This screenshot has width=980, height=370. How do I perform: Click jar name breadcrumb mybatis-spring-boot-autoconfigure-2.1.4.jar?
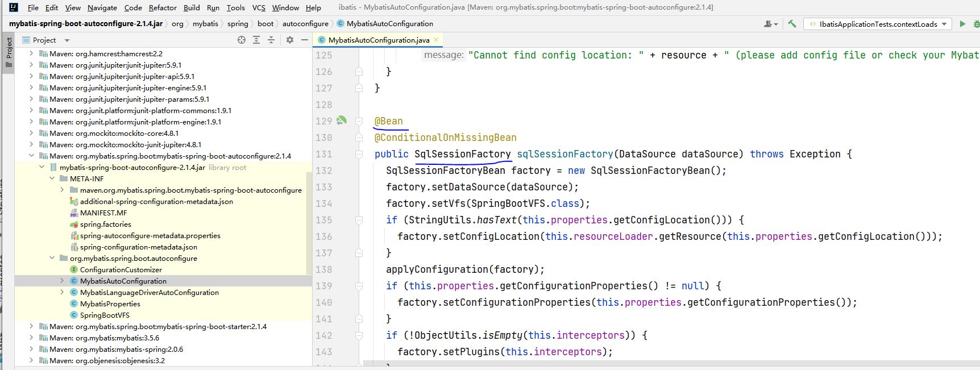86,23
